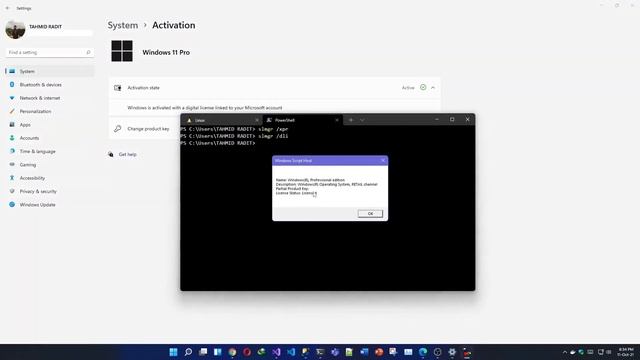Image resolution: width=640 pixels, height=360 pixels.
Task: Launch Opera browser from taskbar
Action: click(x=247, y=352)
